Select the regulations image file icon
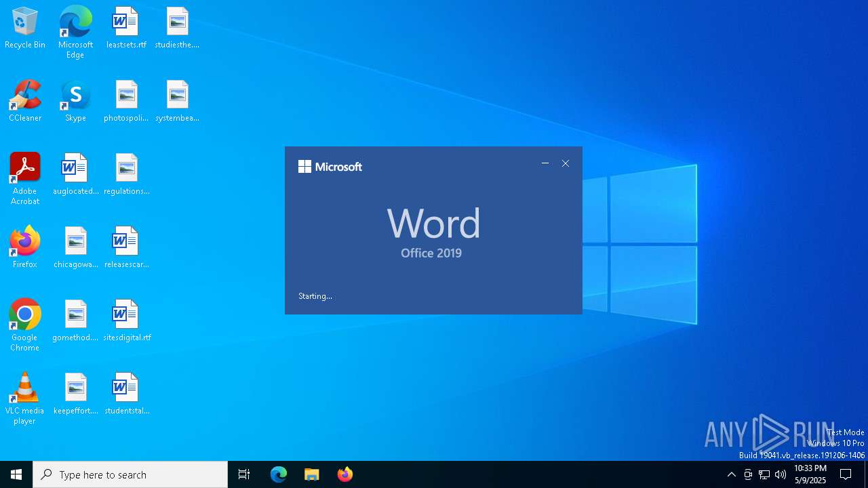The width and height of the screenshot is (868, 488). (126, 175)
